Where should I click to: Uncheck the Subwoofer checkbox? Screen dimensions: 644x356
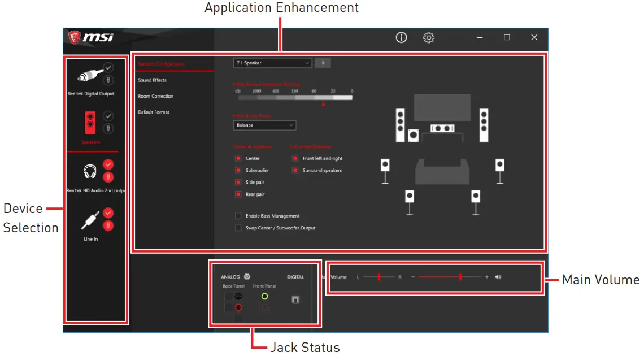(238, 170)
